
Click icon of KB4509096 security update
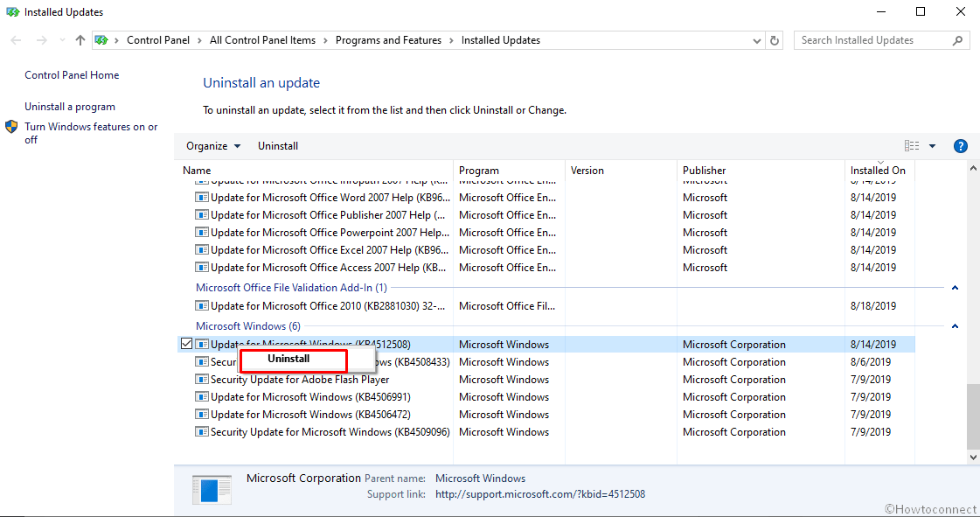[x=201, y=432]
